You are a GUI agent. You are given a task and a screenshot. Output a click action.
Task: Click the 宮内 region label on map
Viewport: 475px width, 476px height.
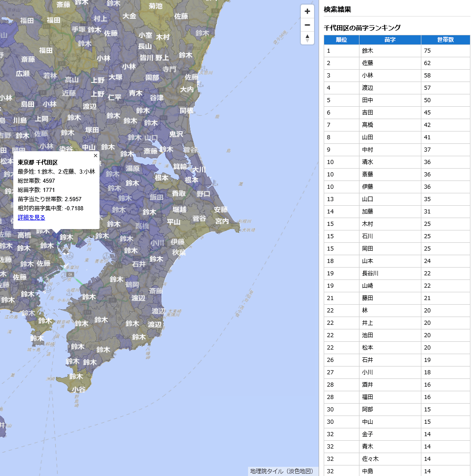(x=221, y=221)
